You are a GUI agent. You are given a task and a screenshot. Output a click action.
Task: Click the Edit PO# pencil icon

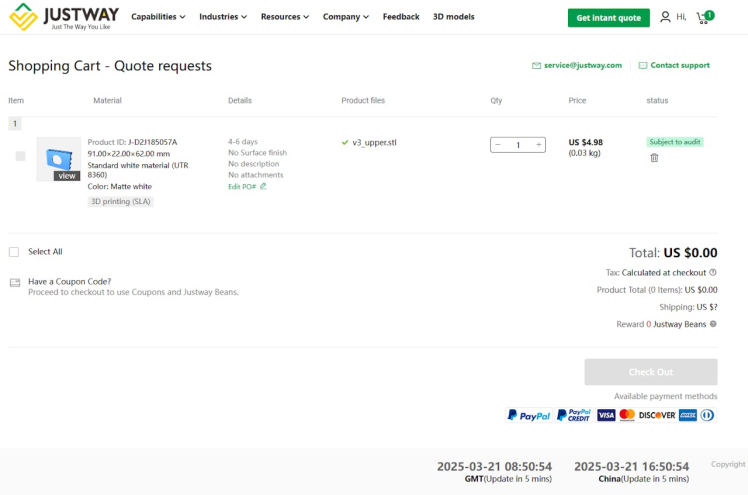tap(263, 186)
